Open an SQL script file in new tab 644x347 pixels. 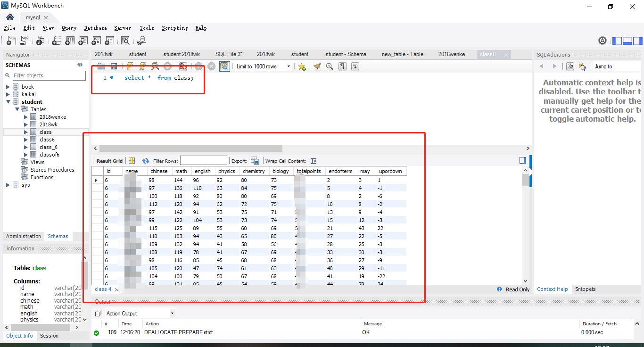pos(25,41)
